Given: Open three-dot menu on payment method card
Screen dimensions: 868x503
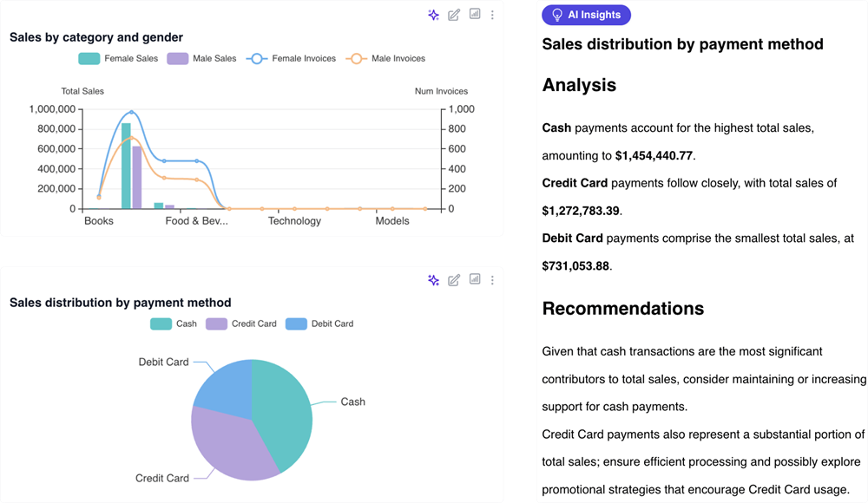Looking at the screenshot, I should 493,280.
